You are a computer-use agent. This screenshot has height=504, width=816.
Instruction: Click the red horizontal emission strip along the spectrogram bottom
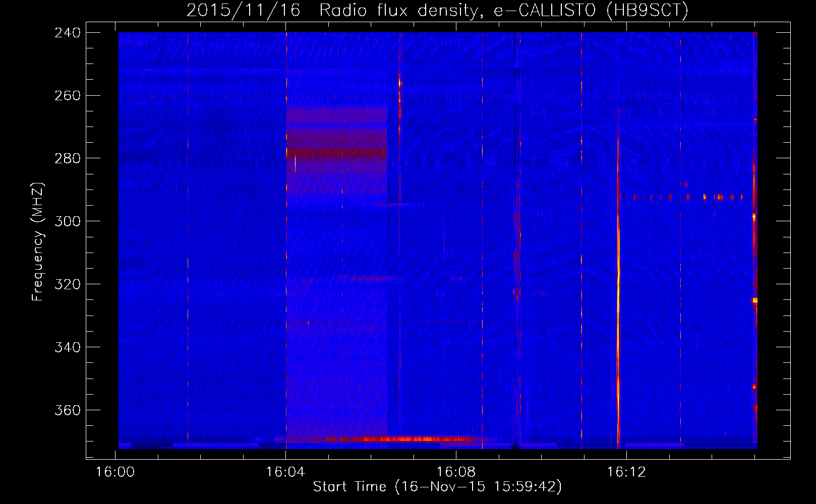click(403, 439)
